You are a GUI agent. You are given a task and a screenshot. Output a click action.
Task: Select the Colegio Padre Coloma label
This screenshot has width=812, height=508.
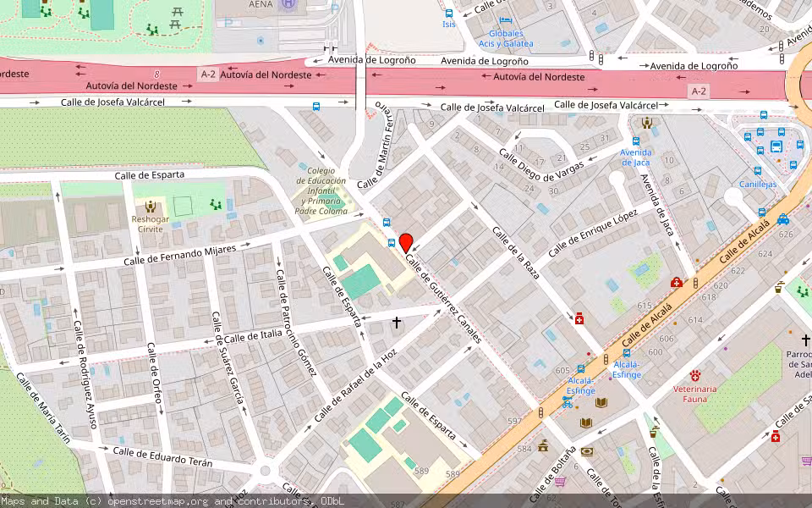pyautogui.click(x=321, y=188)
